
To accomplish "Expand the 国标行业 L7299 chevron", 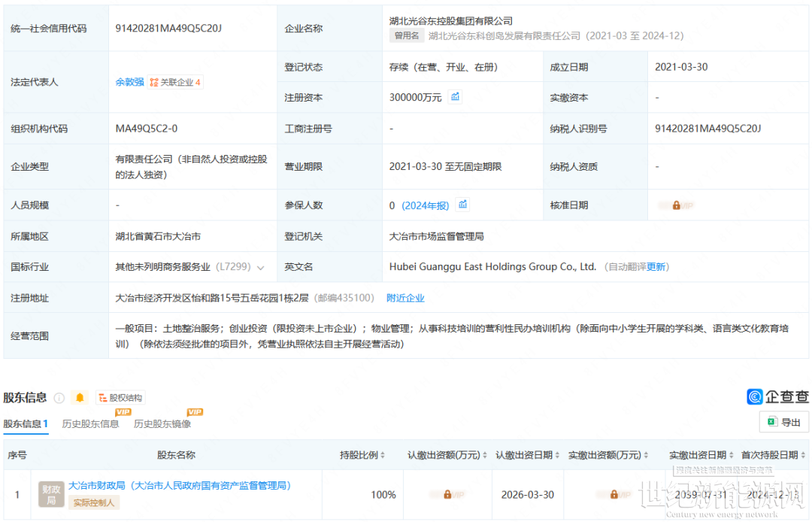I will (261, 268).
